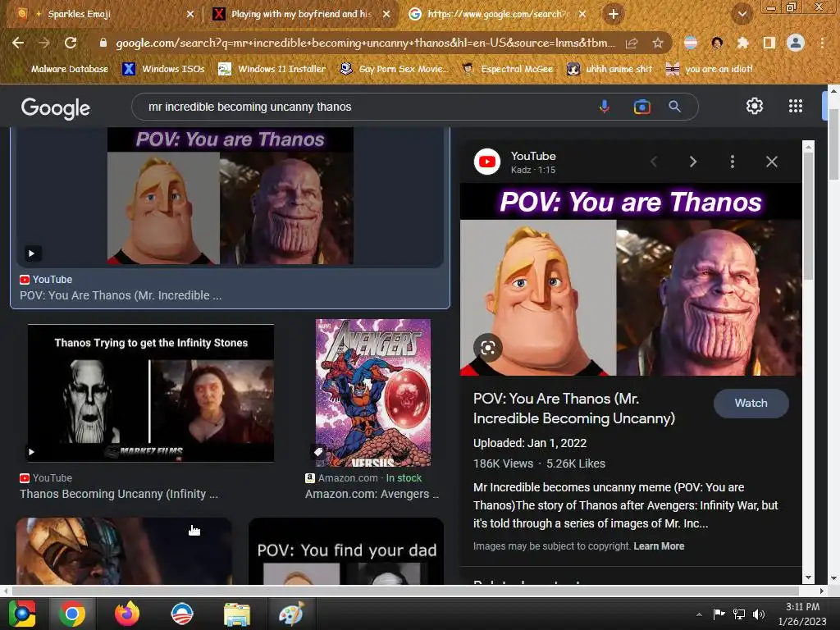Click the horizontal page scrollbar
The height and width of the screenshot is (630, 840).
point(405,591)
